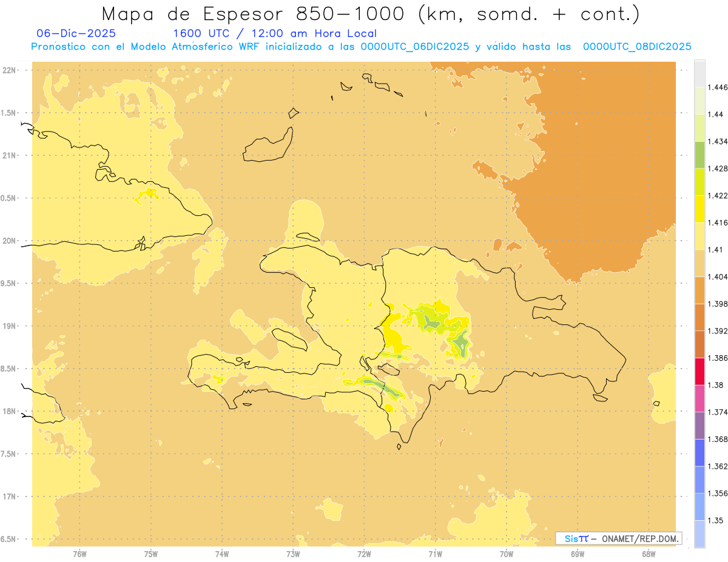Click the '71W' longitude label
This screenshot has width=728, height=562.
pyautogui.click(x=435, y=554)
